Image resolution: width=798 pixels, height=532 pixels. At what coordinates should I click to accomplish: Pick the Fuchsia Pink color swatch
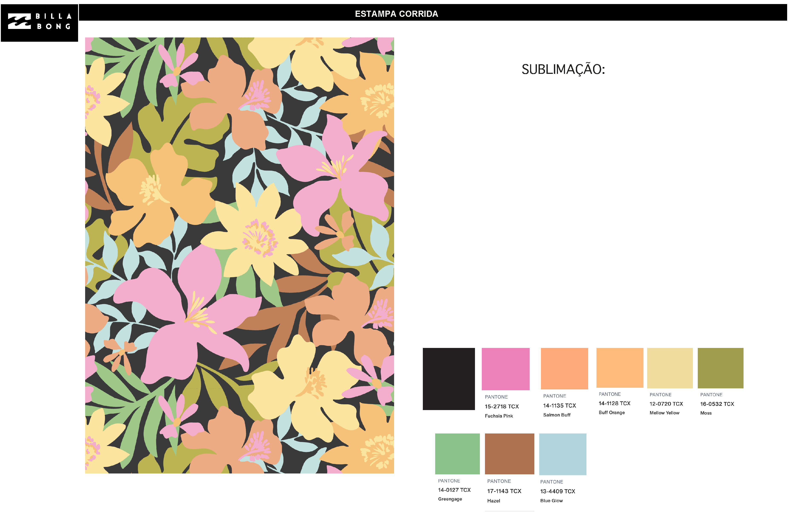point(506,369)
